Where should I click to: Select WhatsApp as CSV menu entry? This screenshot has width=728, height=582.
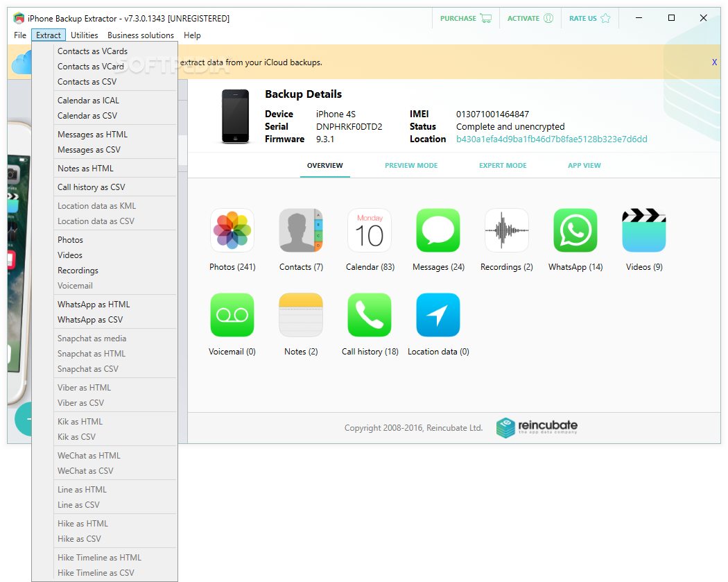[105, 320]
